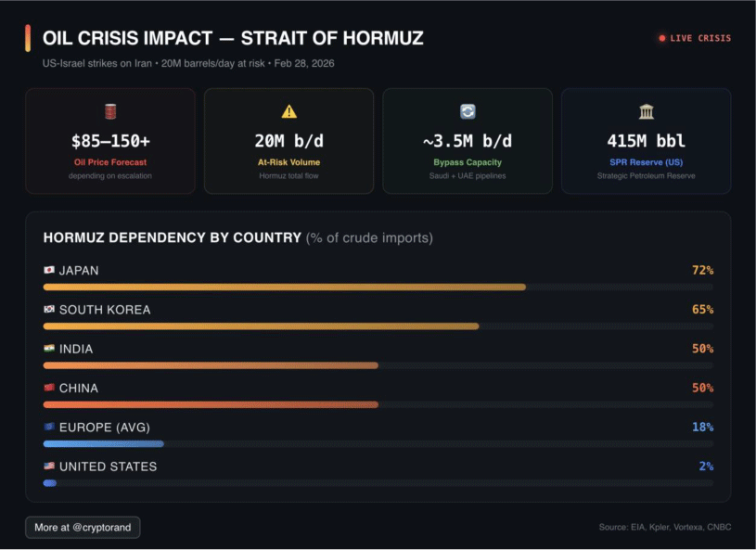
Task: Click the bypass capacity refresh icon
Action: coord(468,111)
